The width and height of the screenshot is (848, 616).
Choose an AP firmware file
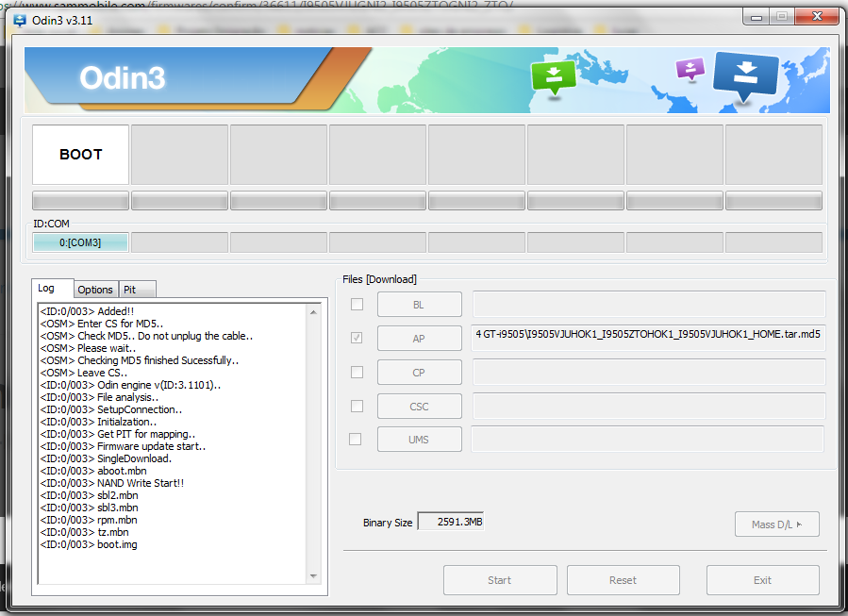pos(420,339)
